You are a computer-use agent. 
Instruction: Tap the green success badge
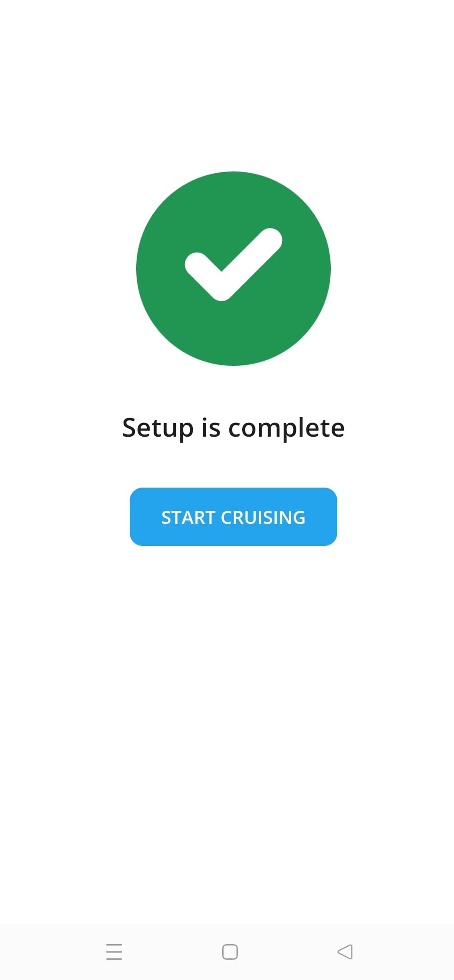(233, 269)
